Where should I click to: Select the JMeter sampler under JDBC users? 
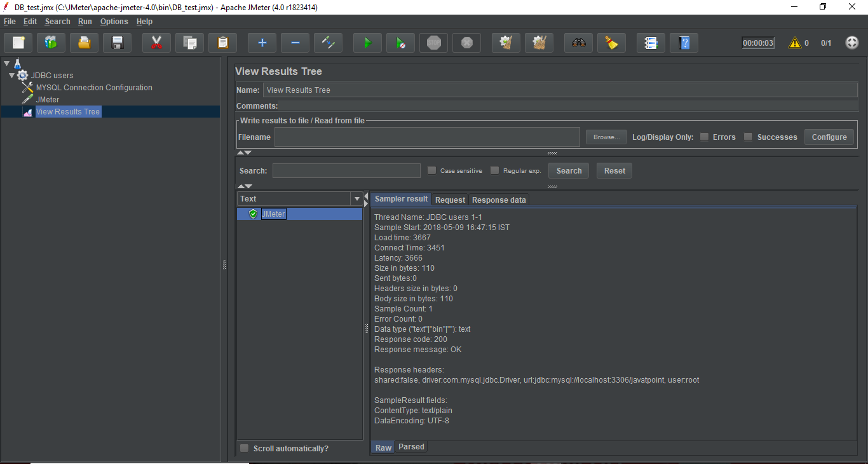click(x=48, y=100)
